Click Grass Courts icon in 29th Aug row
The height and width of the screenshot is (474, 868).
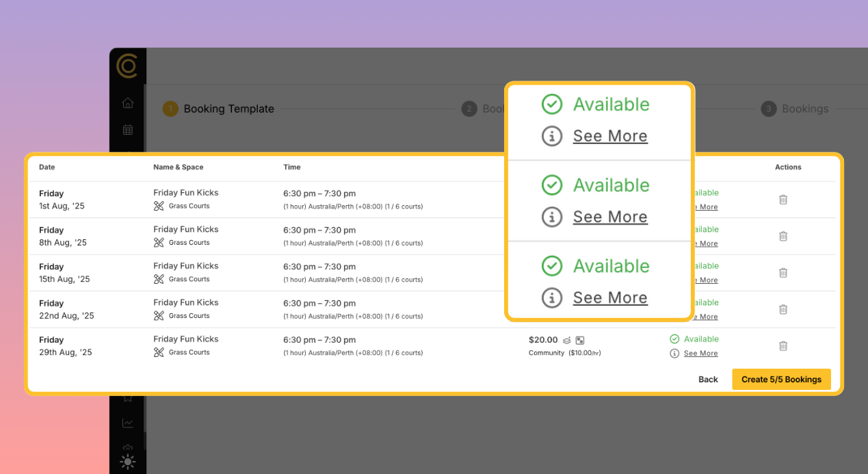point(159,352)
